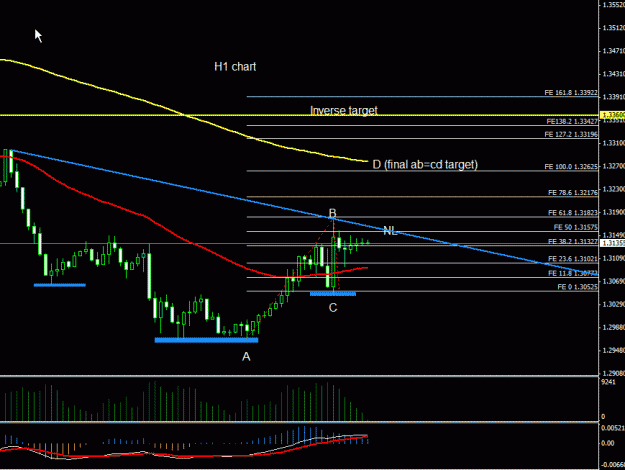Screen dimensions: 625x470
Task: Select the "9241" volume scale value
Action: [x=608, y=382]
